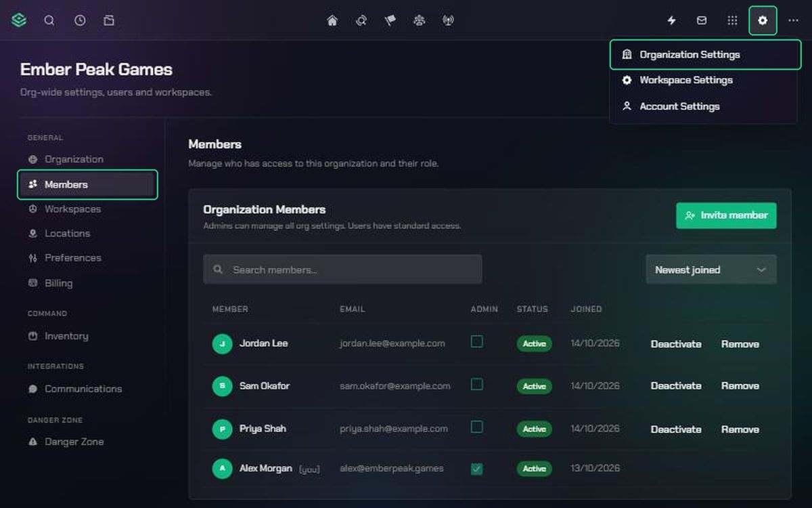Click the Joined column header
The width and height of the screenshot is (812, 508).
click(586, 309)
